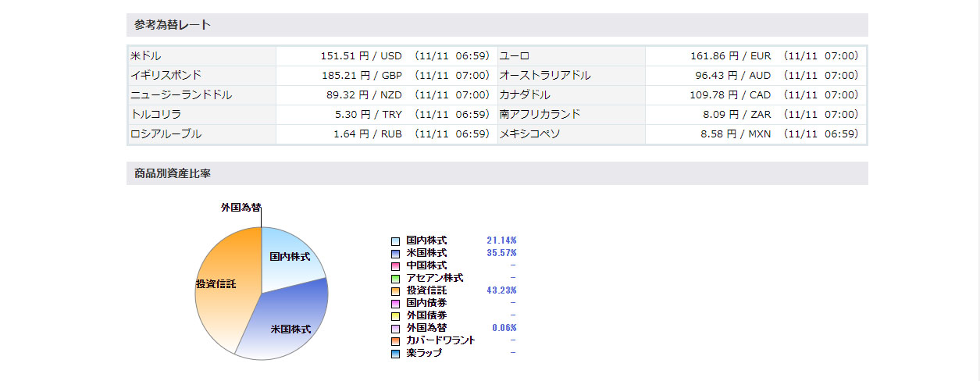980x381 pixels.
Task: Click the 35.57% value in the legend
Action: 501,253
